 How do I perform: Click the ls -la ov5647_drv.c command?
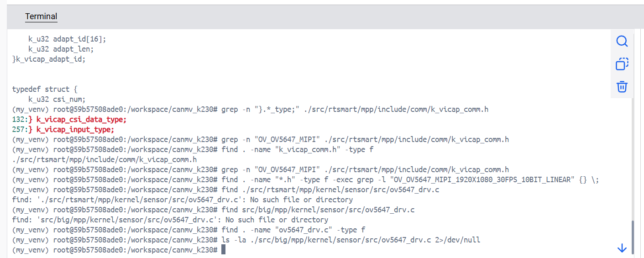point(351,240)
